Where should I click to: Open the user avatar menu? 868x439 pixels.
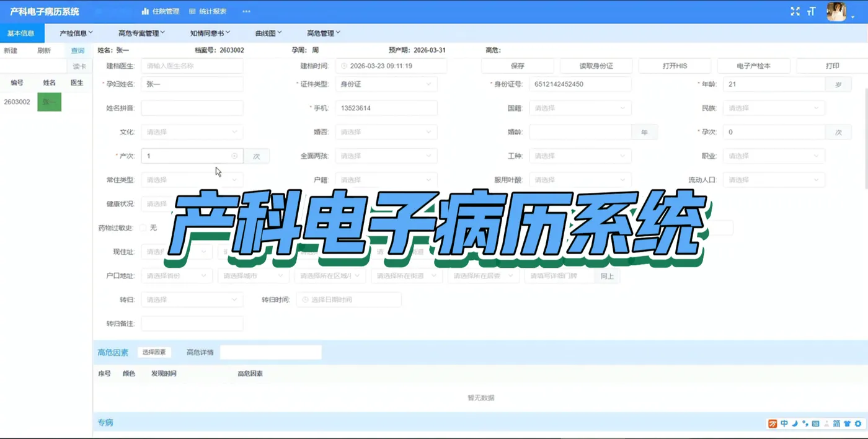pyautogui.click(x=837, y=11)
